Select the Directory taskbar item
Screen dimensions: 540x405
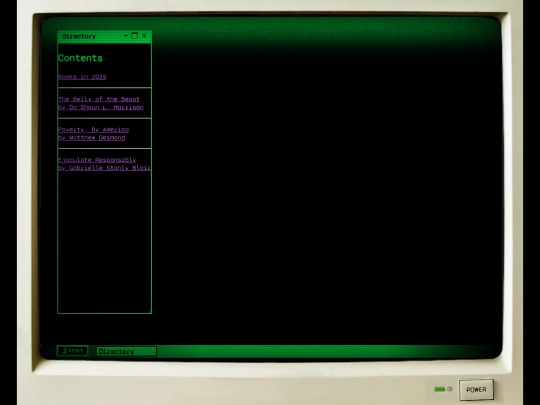click(126, 351)
